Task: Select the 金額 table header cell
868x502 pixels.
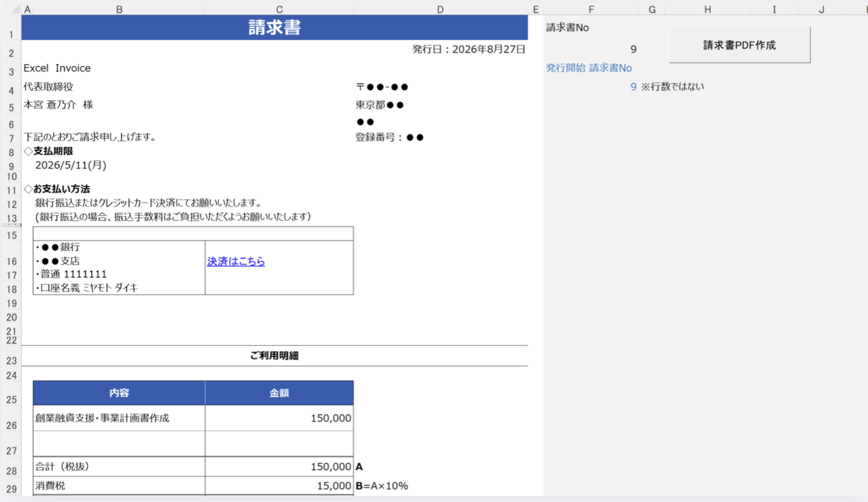Action: coord(279,393)
